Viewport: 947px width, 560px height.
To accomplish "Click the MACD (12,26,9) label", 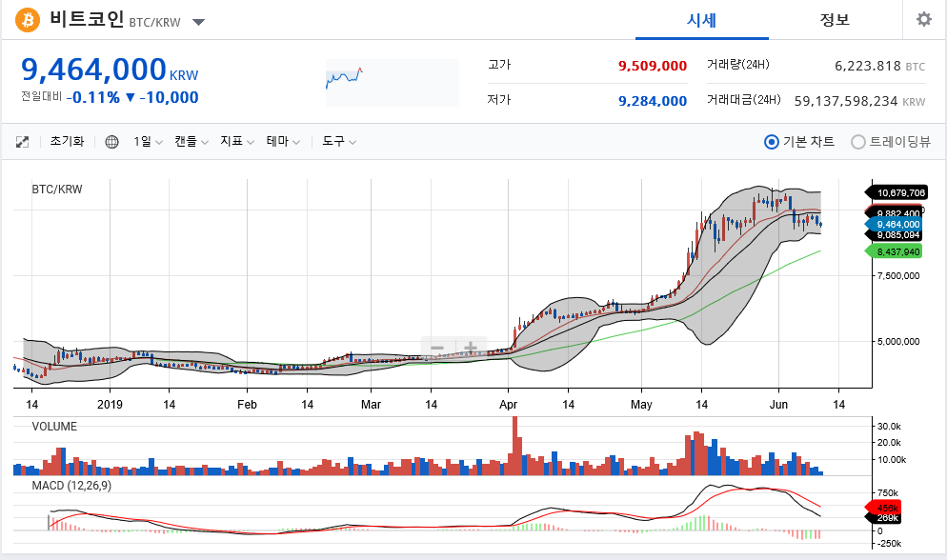I will [71, 486].
